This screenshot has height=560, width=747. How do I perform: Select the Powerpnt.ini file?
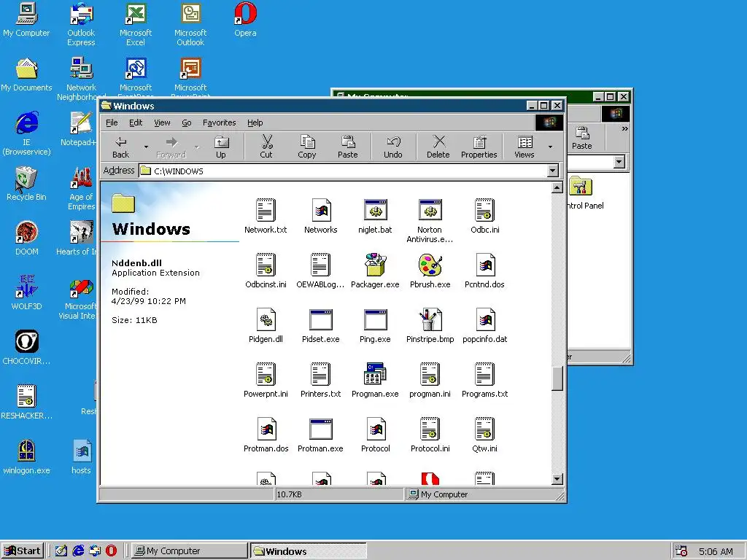tap(266, 380)
